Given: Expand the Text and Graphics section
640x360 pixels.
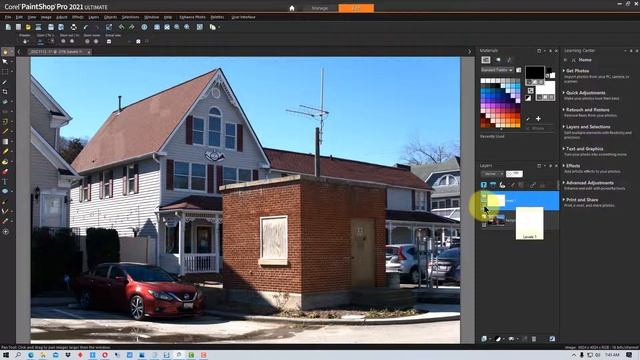Looking at the screenshot, I should tap(584, 149).
